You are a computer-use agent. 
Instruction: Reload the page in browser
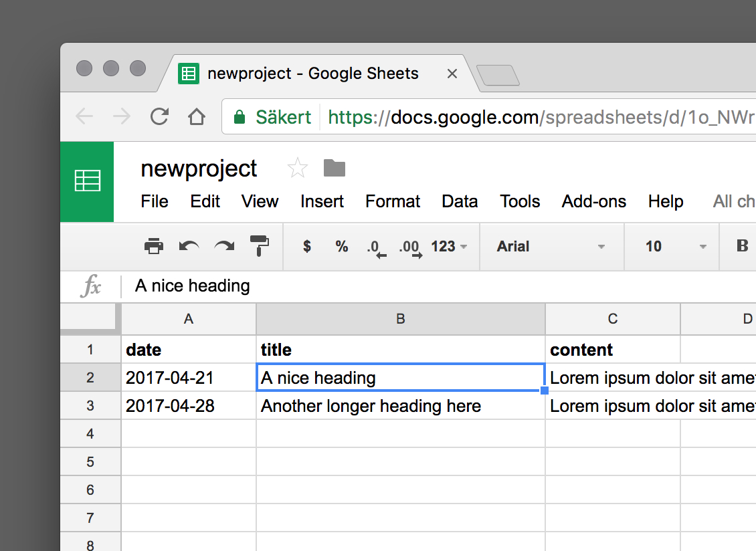tap(159, 117)
